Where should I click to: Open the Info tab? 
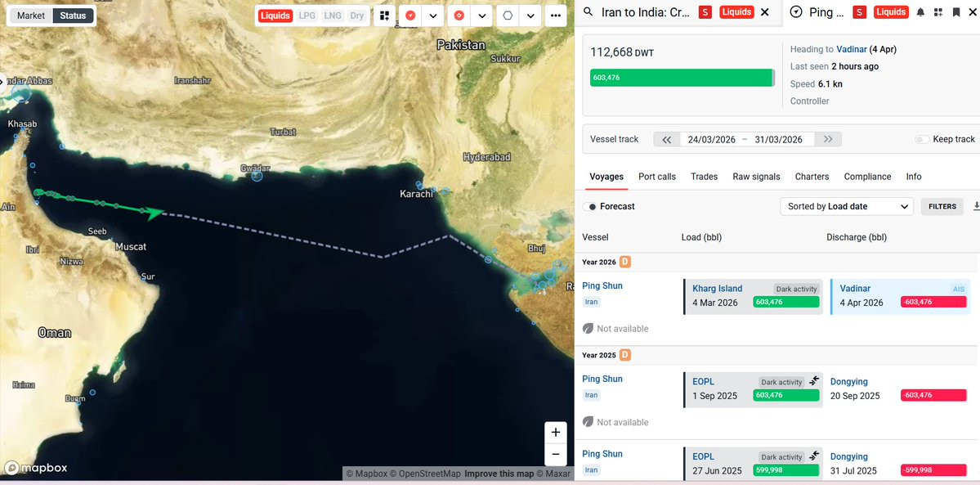pyautogui.click(x=914, y=177)
